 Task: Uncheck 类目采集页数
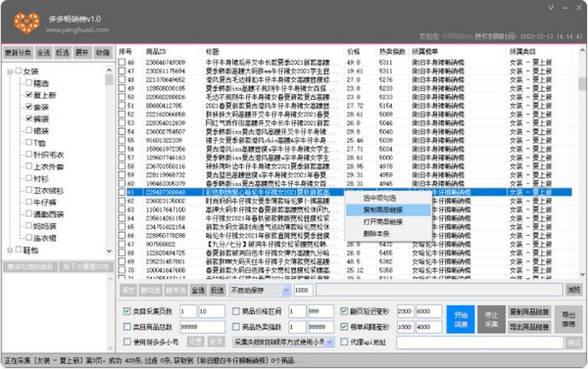click(126, 311)
